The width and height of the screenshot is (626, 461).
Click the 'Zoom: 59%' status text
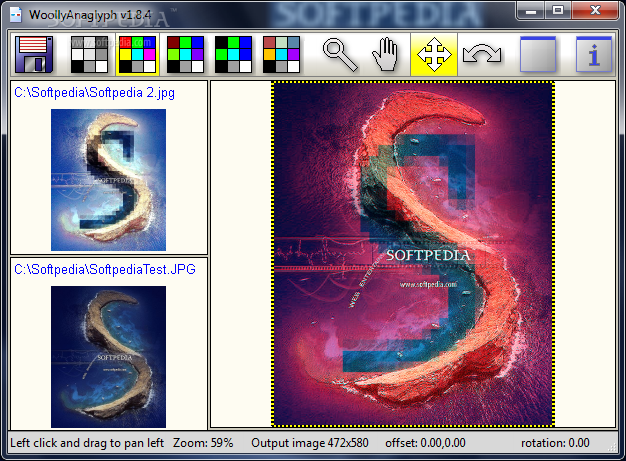203,443
